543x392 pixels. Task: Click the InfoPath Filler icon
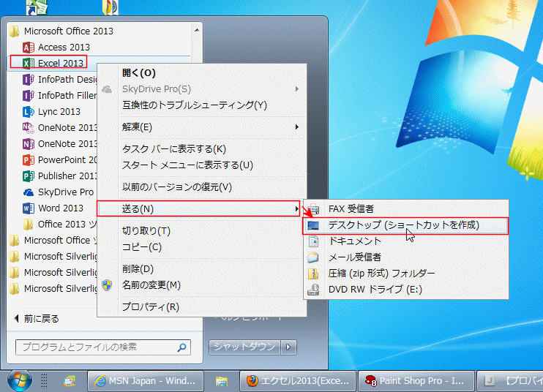point(29,95)
